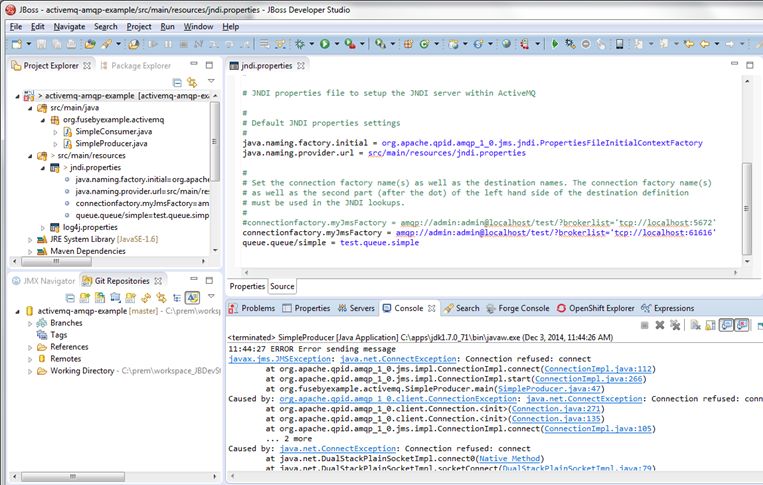Expand SimpleProducer.java tree node
This screenshot has width=763, height=485.
pyautogui.click(x=55, y=144)
